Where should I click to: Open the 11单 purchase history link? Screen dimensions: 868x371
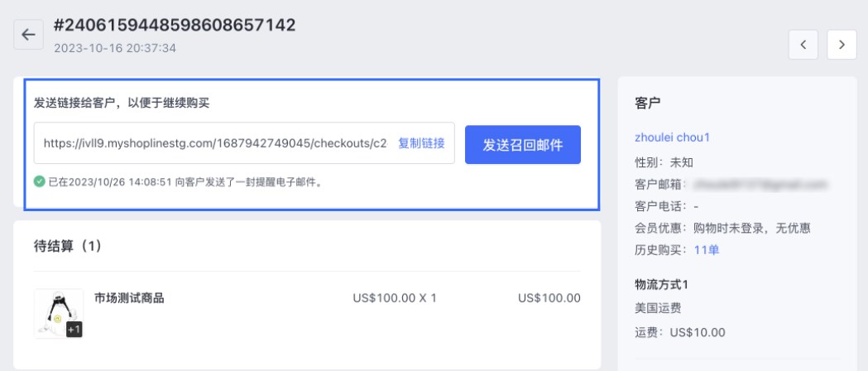tap(706, 249)
